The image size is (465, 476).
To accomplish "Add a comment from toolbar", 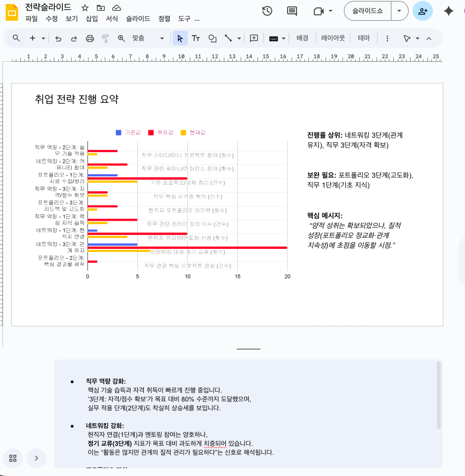I will click(x=254, y=39).
